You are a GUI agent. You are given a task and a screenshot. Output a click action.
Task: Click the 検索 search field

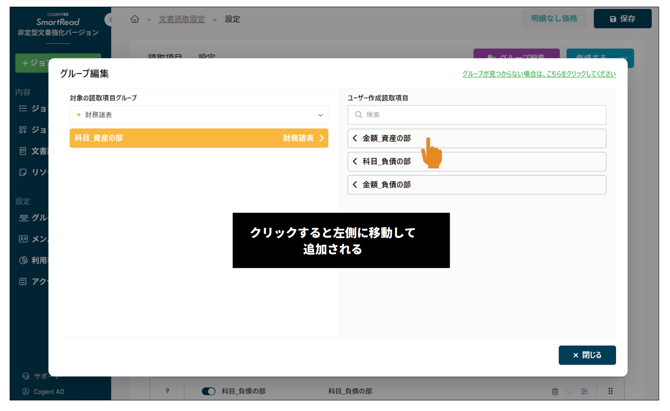point(476,115)
